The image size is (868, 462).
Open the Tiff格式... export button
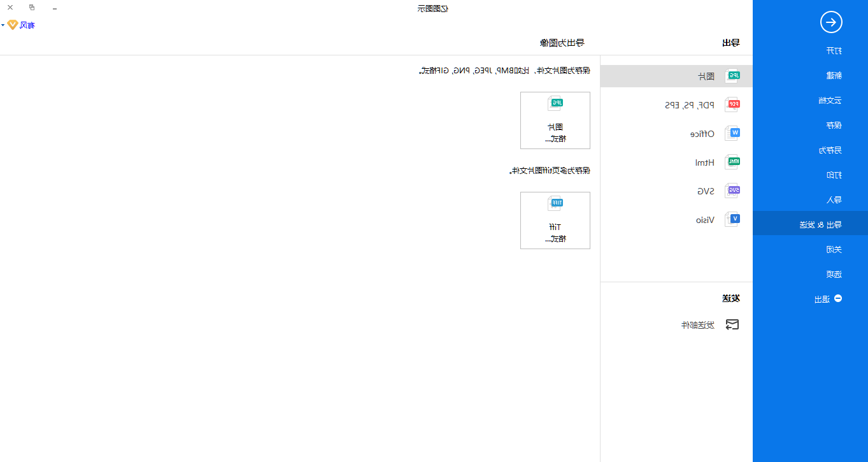[x=555, y=220]
